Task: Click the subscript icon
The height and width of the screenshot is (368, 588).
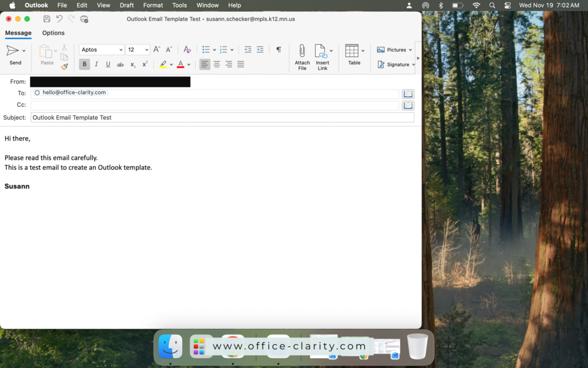Action: click(133, 64)
